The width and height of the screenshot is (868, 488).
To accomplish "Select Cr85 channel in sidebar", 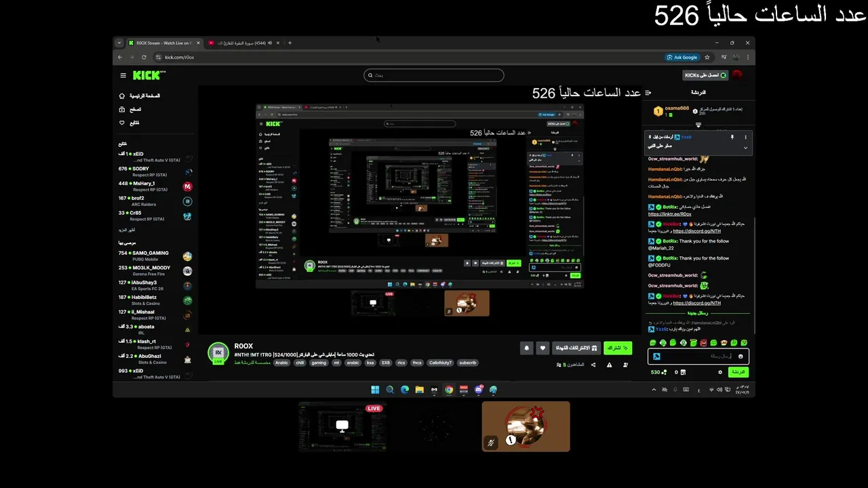I will pyautogui.click(x=155, y=216).
